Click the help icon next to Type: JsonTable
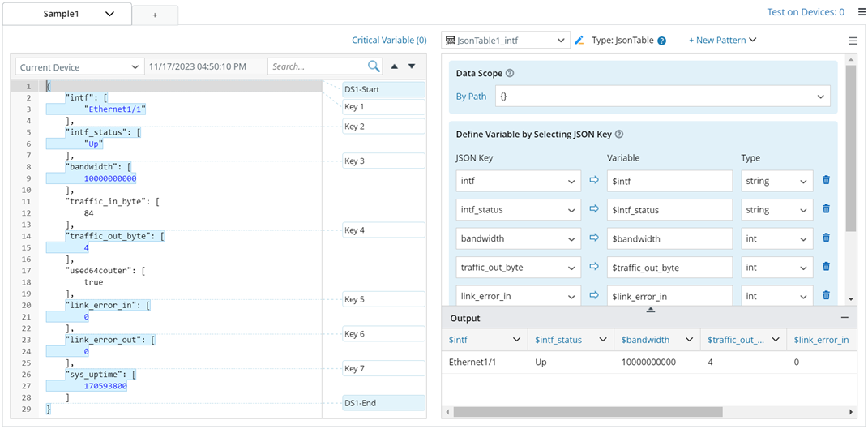 (662, 41)
